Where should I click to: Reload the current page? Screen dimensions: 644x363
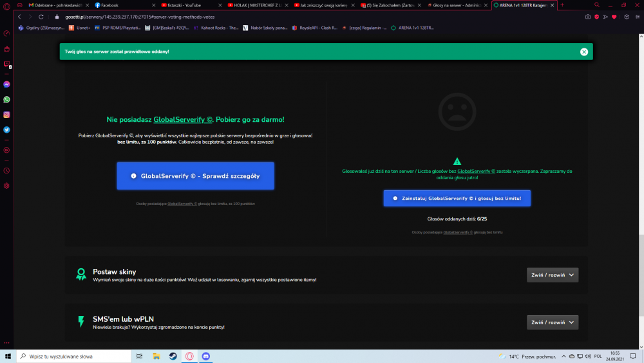click(x=41, y=17)
